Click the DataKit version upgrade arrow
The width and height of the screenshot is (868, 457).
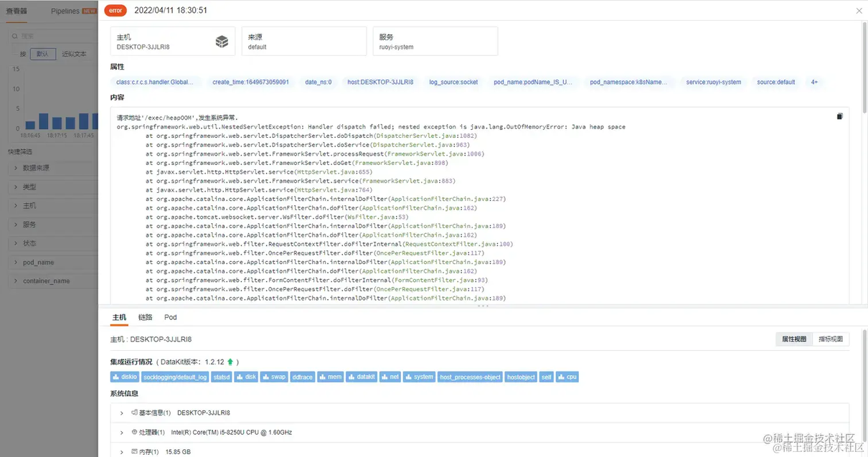tap(230, 362)
